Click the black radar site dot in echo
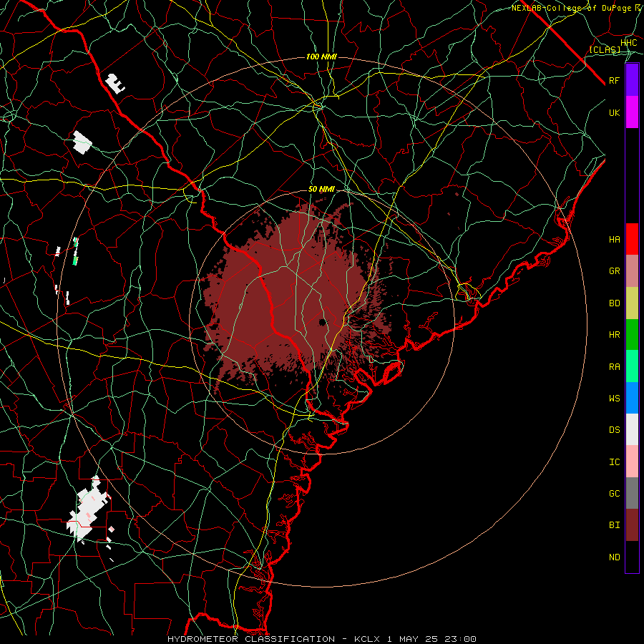This screenshot has width=644, height=644. 323,321
